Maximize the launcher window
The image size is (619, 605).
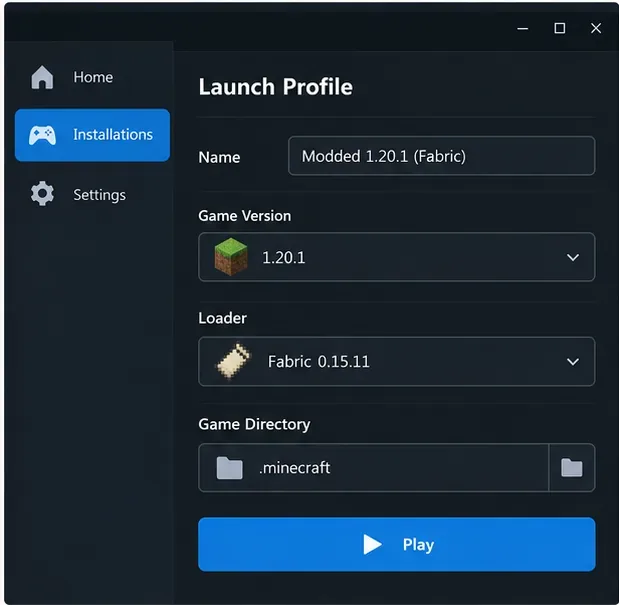(x=559, y=28)
